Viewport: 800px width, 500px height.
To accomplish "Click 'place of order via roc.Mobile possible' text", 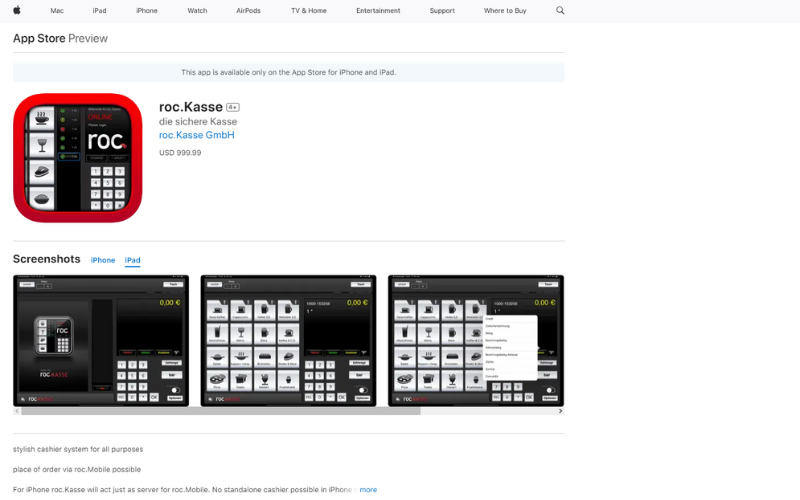I will pos(77,469).
